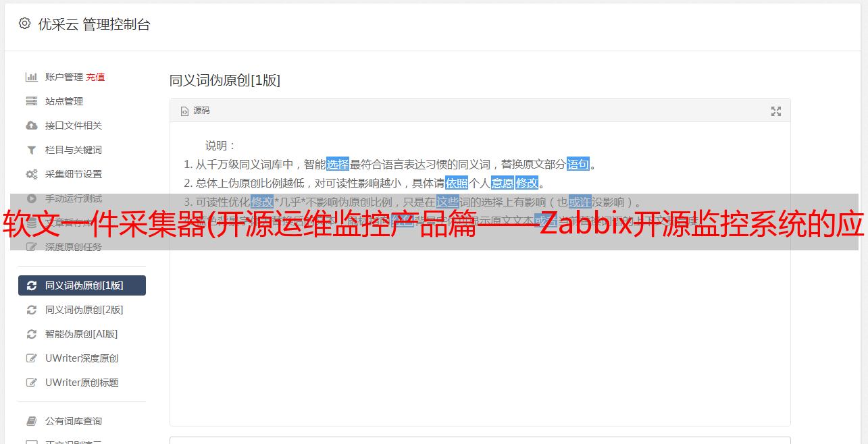Open the UWriter原创标题 item
Image resolution: width=868 pixels, height=444 pixels.
click(x=82, y=383)
